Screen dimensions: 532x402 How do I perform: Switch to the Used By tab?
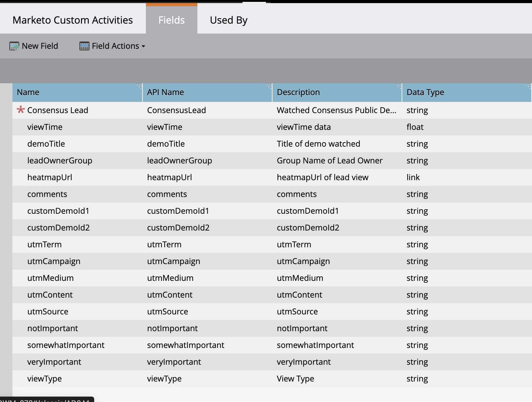pos(229,20)
